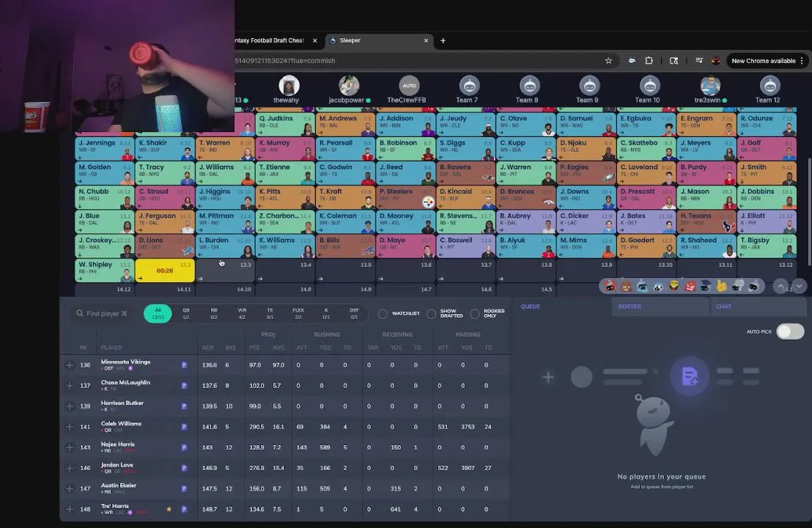Send the crying blue robot reaction

point(642,286)
